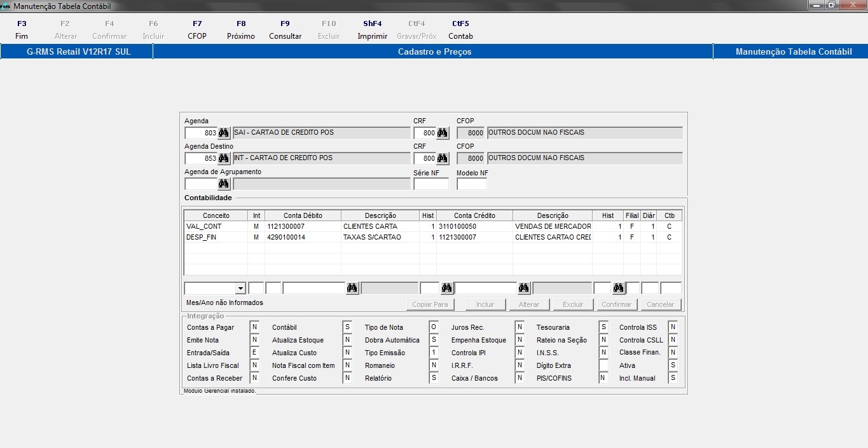Viewport: 868px width, 448px height.
Task: Click the Lista Livro Fiscal flag field
Action: click(254, 365)
